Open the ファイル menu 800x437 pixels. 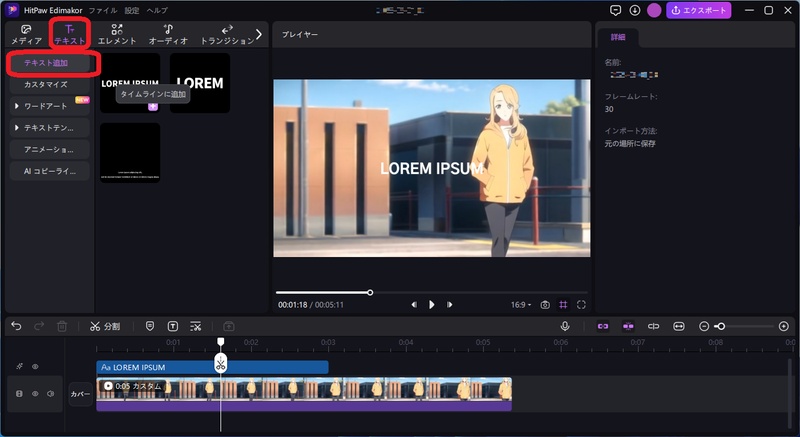102,10
